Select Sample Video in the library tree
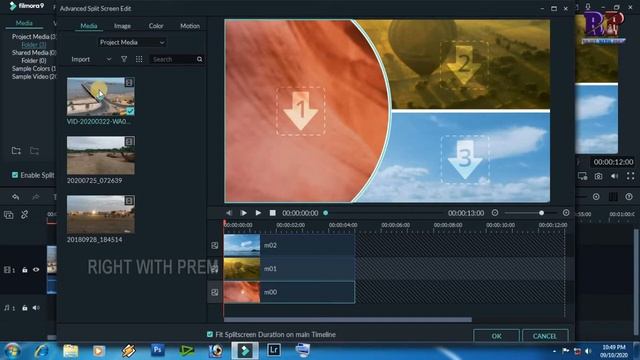The image size is (640, 360). click(x=34, y=77)
